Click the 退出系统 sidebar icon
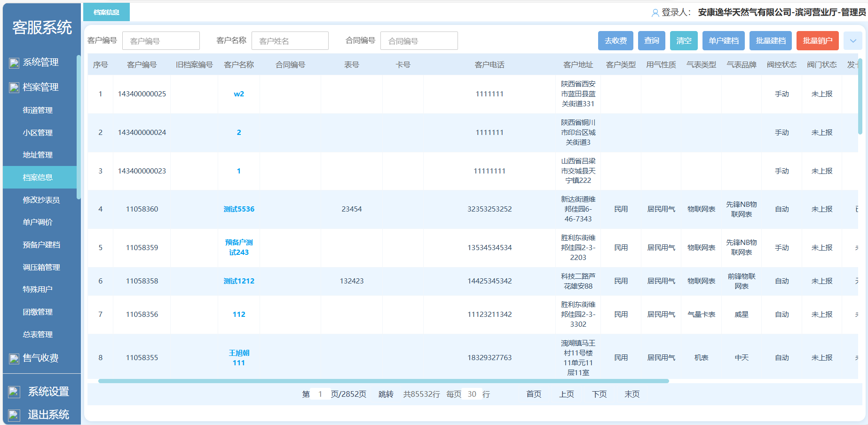 14,415
